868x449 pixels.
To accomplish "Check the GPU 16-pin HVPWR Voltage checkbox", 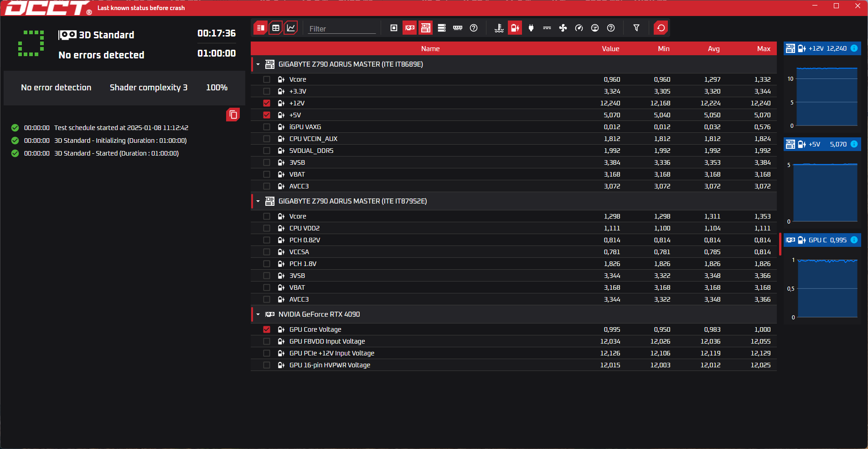I will (267, 365).
